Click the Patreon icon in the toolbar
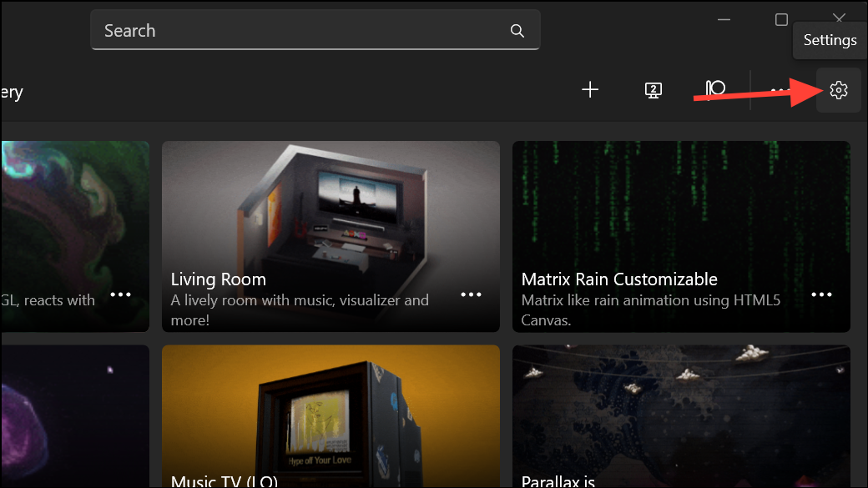The width and height of the screenshot is (868, 488). 715,88
